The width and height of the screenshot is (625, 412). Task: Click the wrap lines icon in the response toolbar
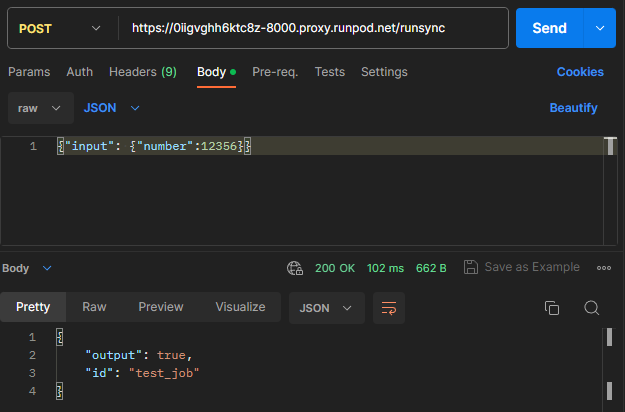(389, 308)
